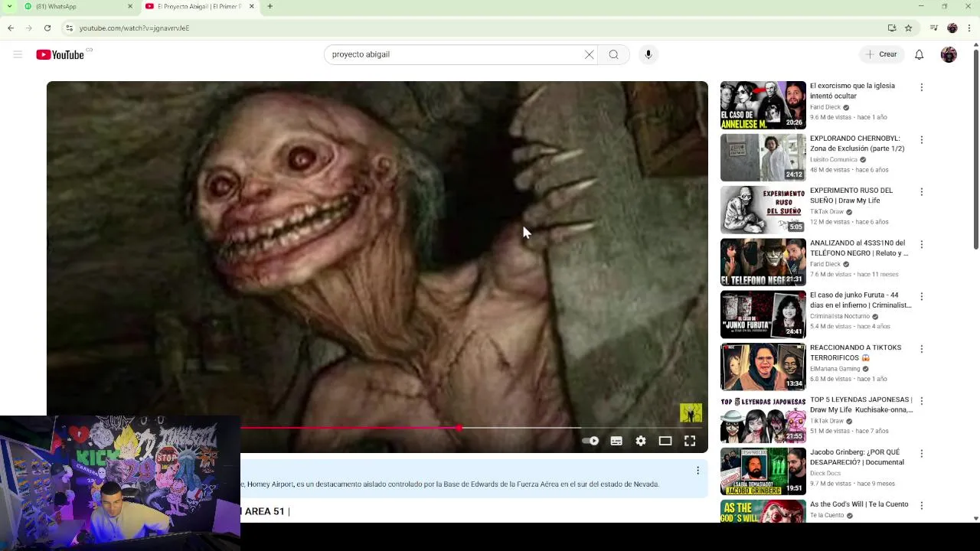The height and width of the screenshot is (551, 980).
Task: Open options for TIKTOKS TERRORIFICOS video
Action: pyautogui.click(x=922, y=349)
